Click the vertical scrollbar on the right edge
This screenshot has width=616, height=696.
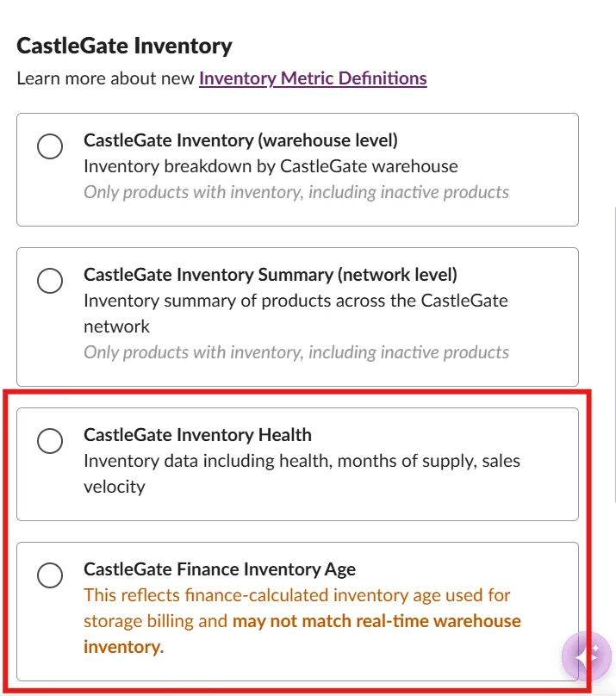(x=613, y=355)
